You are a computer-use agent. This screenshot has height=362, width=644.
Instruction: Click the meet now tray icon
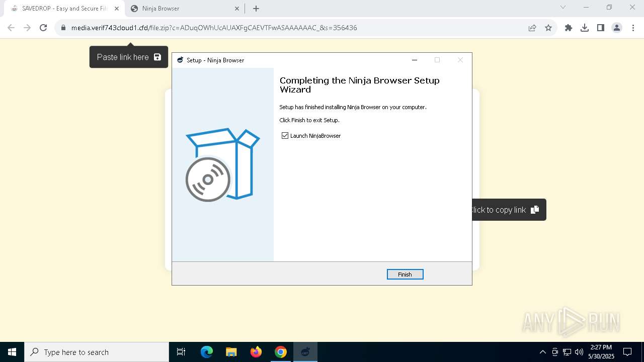(x=555, y=352)
